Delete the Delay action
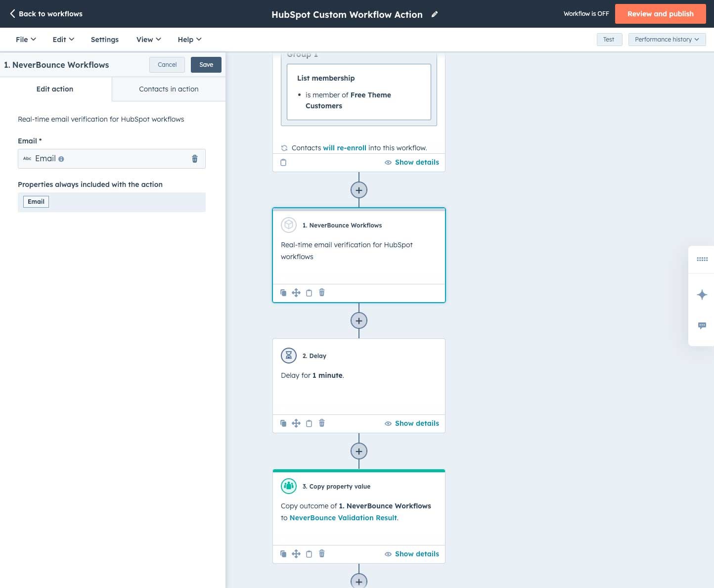The width and height of the screenshot is (714, 588). pyautogui.click(x=322, y=423)
